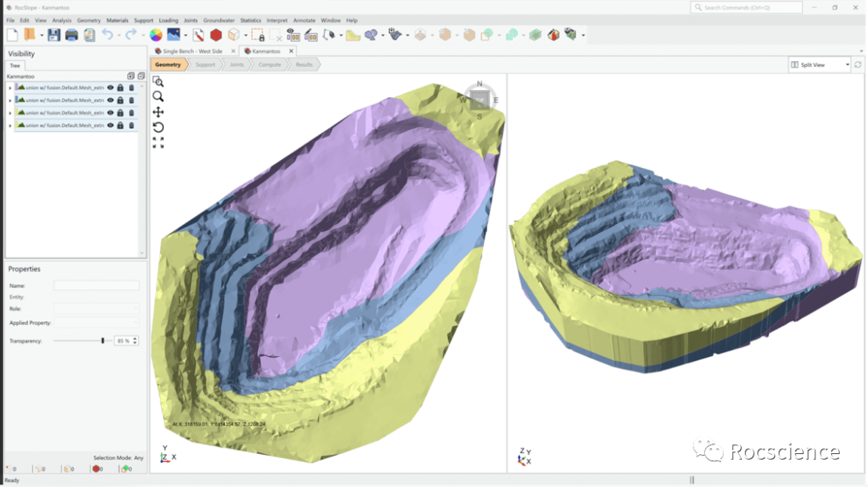Click the Save icon in the toolbar

[54, 35]
